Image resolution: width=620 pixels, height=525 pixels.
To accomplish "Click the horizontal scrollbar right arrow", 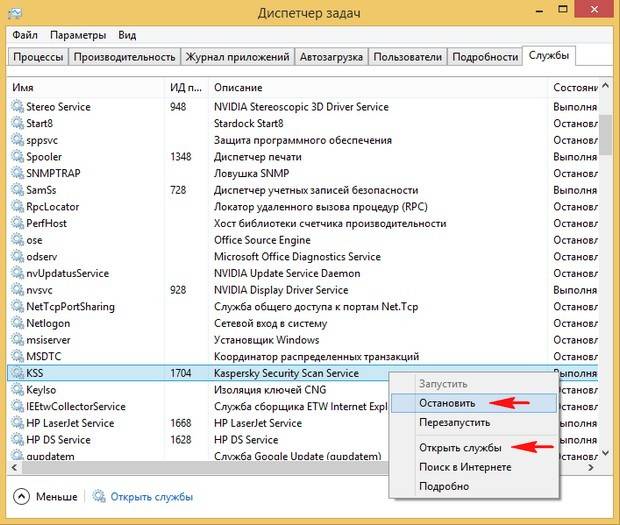I will [x=591, y=468].
